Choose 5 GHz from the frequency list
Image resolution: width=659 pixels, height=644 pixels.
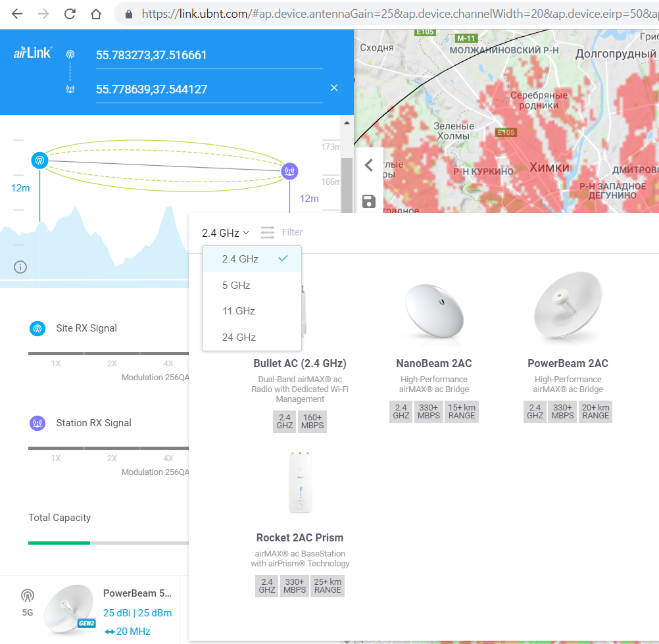click(x=252, y=285)
